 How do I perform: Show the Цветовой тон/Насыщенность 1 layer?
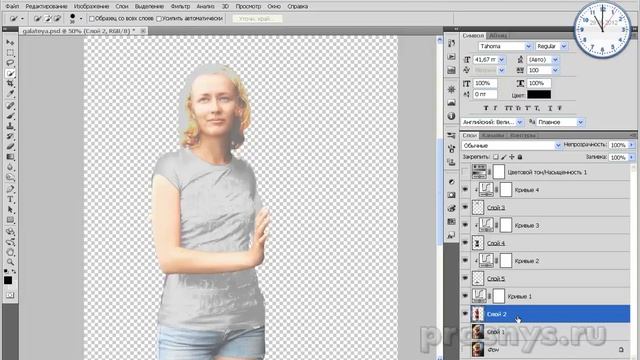coord(465,172)
